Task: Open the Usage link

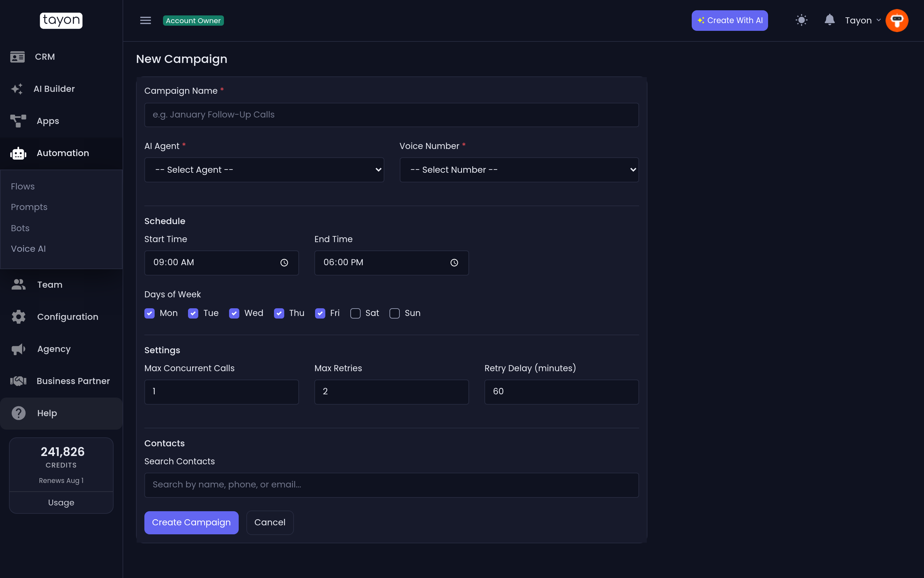Action: pos(61,502)
